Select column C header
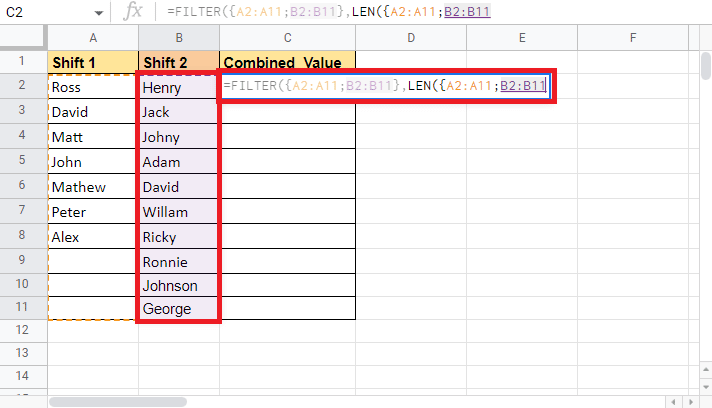This screenshot has height=408, width=712. pyautogui.click(x=287, y=38)
